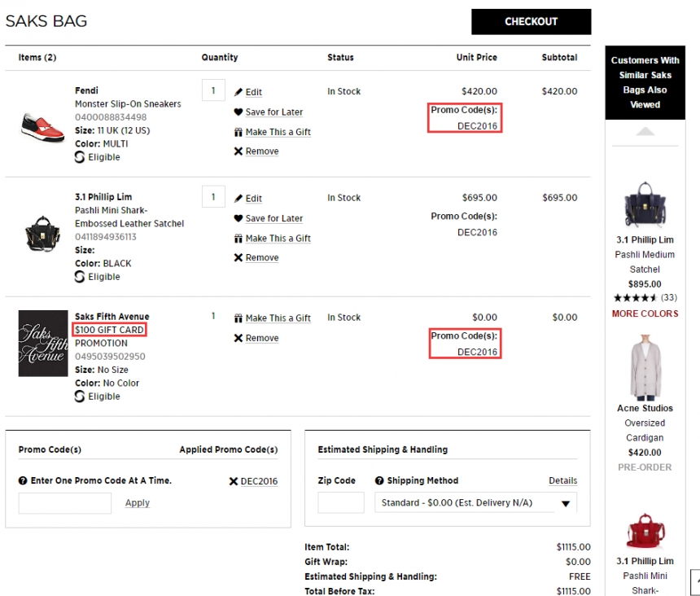Open the Fendi sneaker product image
Screen dimensions: 700x596
pos(42,127)
